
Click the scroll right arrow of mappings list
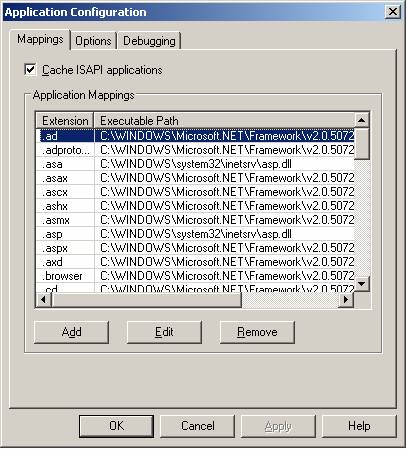pyautogui.click(x=346, y=300)
